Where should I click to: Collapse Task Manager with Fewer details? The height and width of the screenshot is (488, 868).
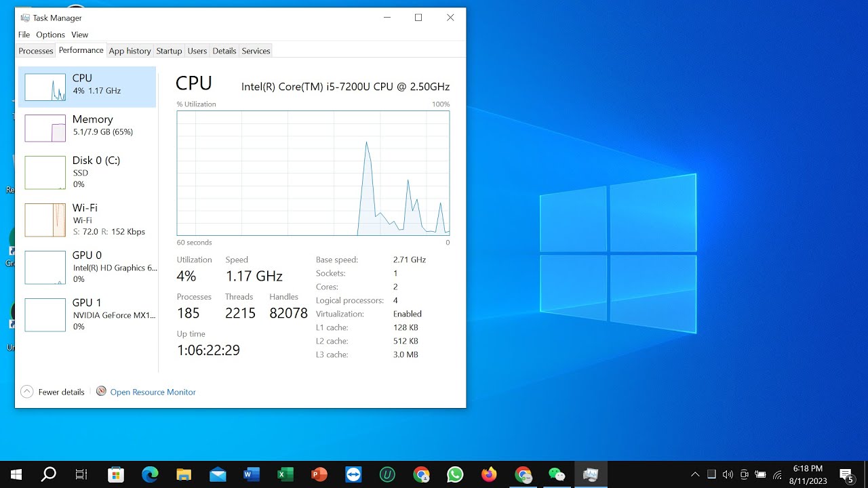[x=53, y=392]
